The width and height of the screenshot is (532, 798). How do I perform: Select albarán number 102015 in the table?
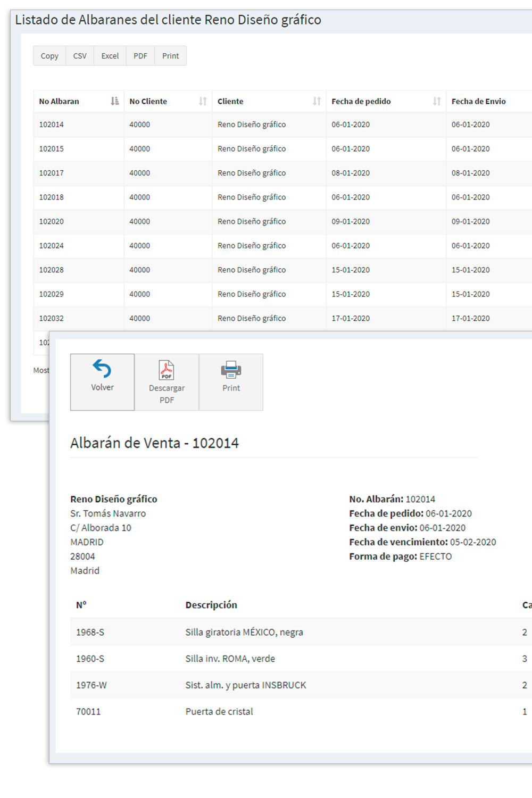pyautogui.click(x=51, y=148)
